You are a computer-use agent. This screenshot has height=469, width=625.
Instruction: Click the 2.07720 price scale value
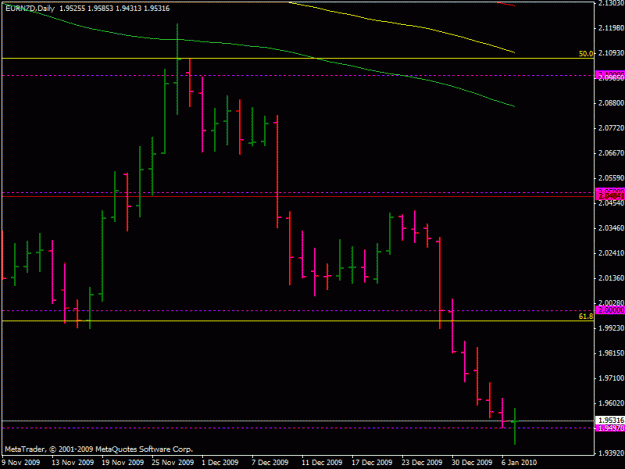coord(611,128)
